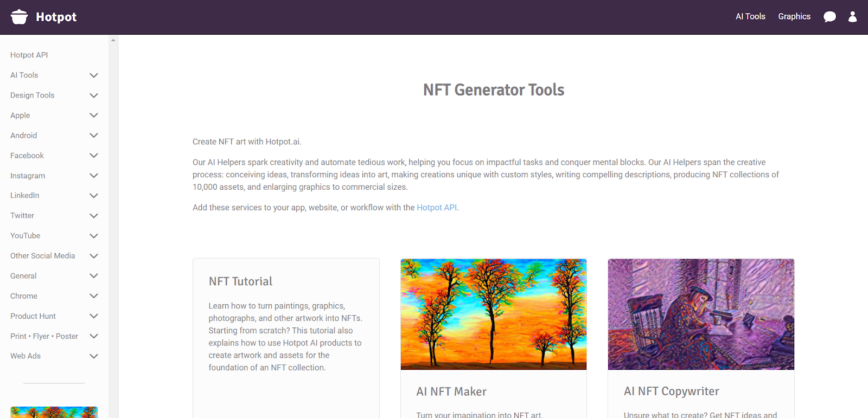The image size is (868, 418).
Task: Open AI Tools in top navigation
Action: click(750, 17)
